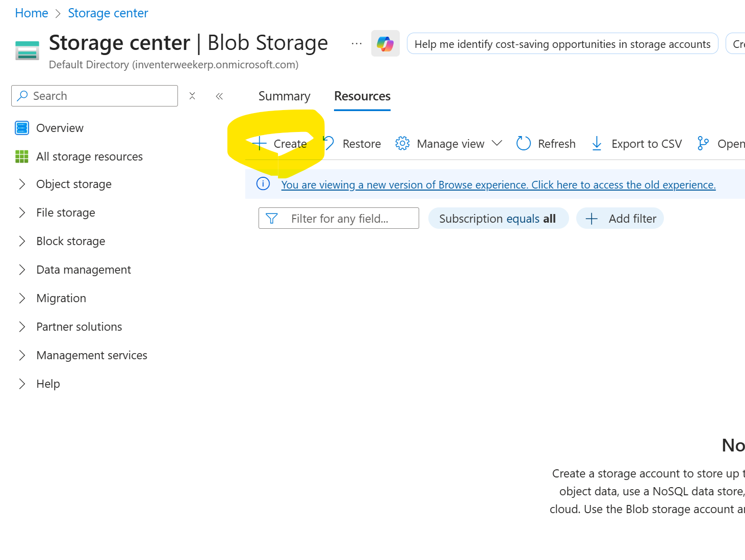Click the Storage center service icon

pos(28,50)
